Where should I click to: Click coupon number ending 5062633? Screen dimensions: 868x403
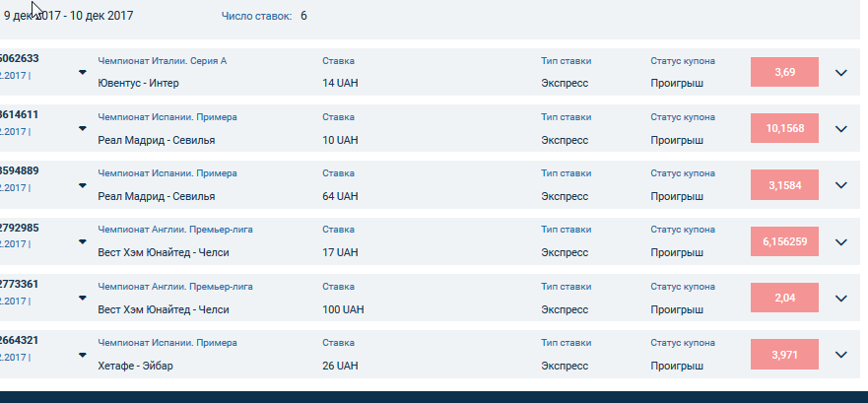tap(20, 58)
